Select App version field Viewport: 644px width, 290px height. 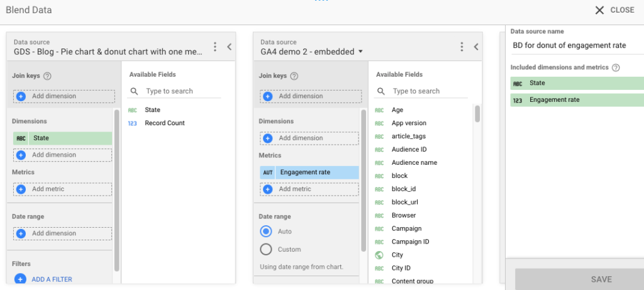coord(409,123)
